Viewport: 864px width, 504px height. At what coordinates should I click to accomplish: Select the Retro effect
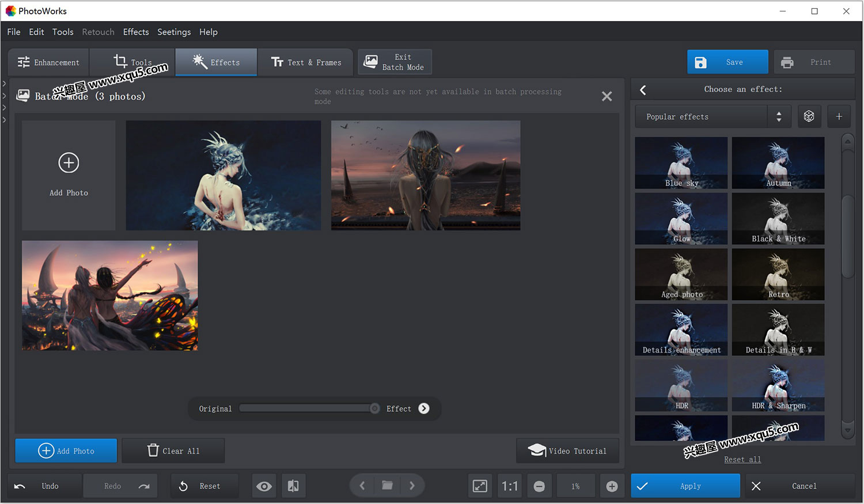[x=778, y=274]
